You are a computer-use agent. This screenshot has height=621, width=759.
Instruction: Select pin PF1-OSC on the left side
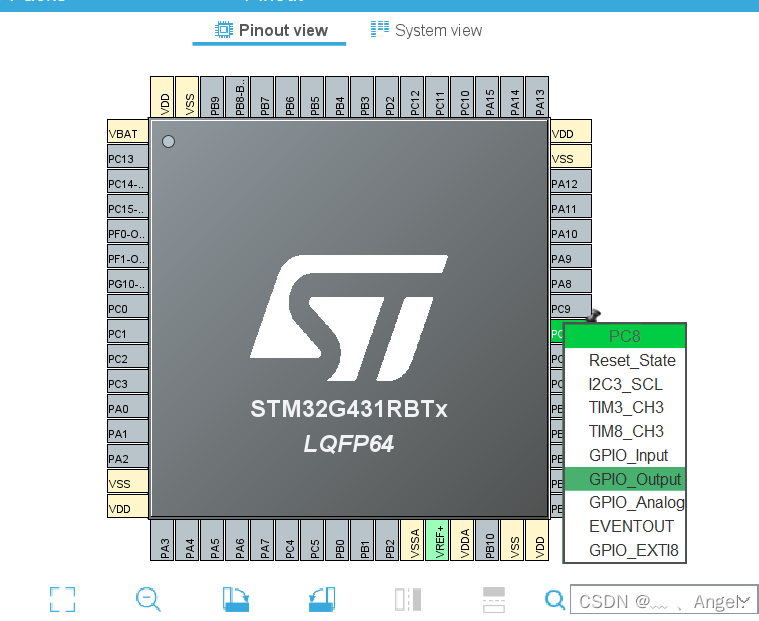point(128,256)
